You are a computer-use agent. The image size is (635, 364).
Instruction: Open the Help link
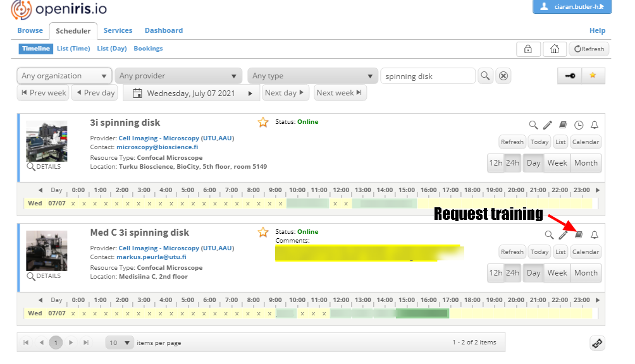tap(597, 30)
